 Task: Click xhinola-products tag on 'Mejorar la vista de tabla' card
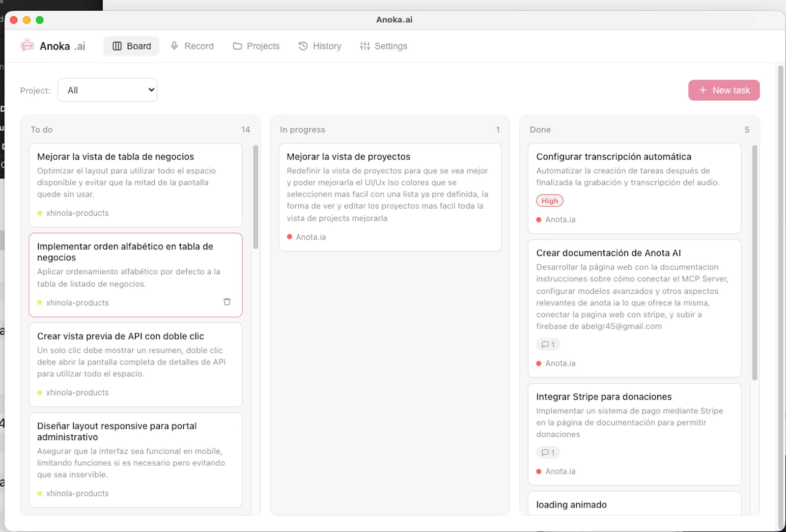[x=73, y=213]
